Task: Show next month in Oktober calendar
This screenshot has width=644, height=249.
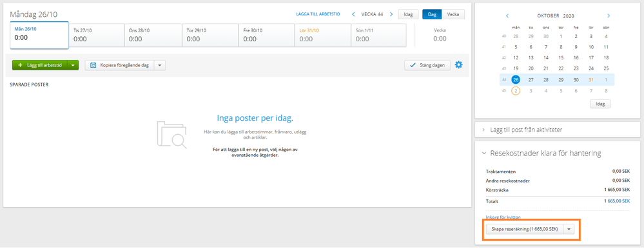Action: pos(609,16)
